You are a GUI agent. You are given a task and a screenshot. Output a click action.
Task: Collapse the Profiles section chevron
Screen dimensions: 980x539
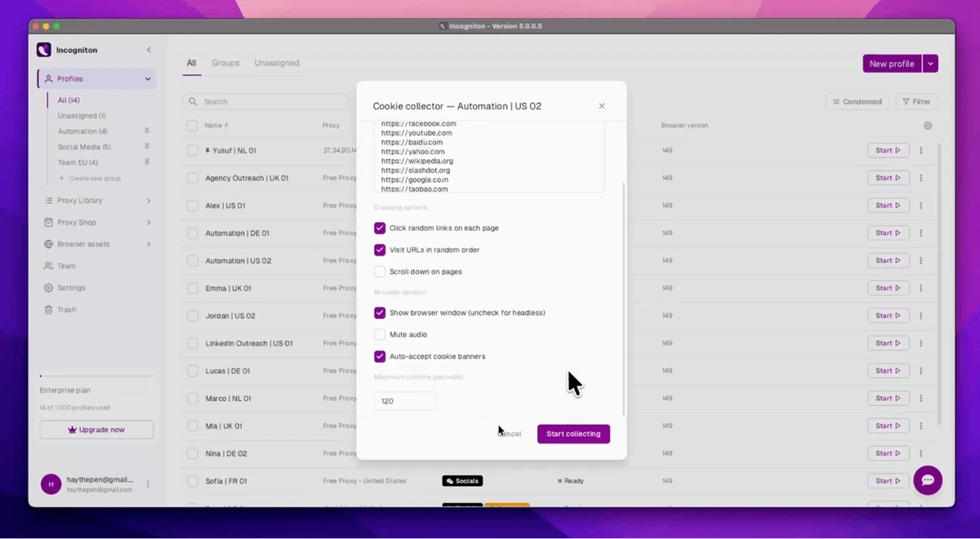tap(148, 79)
